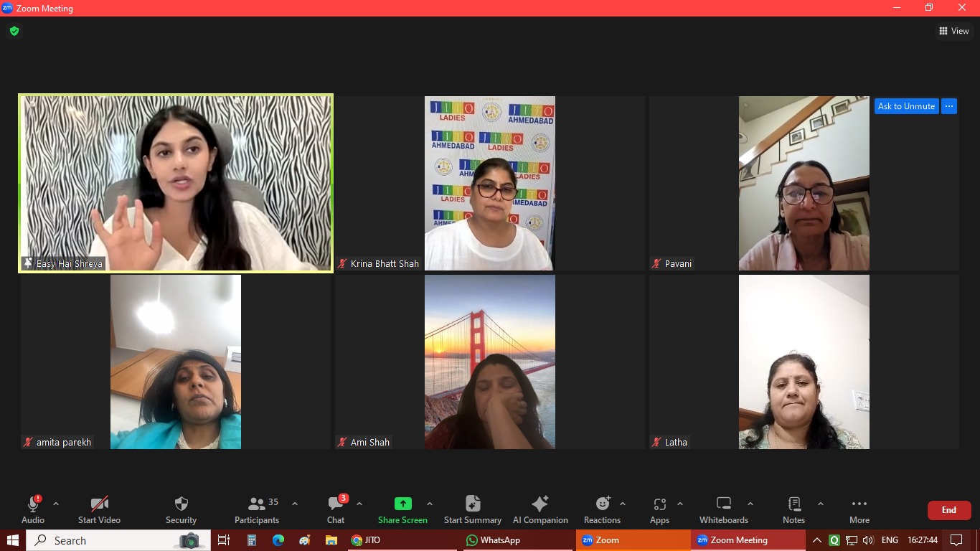Click the green encryption shield icon
Viewport: 980px width, 551px height.
14,31
